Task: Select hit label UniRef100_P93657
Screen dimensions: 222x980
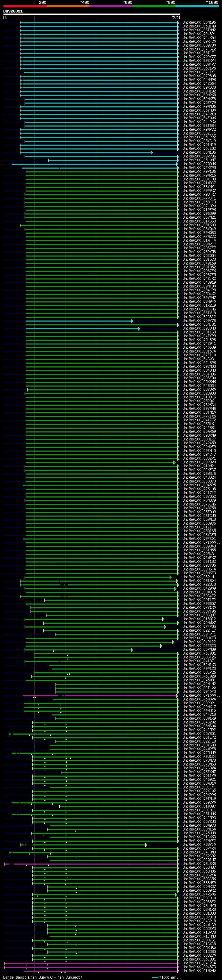Action: click(x=199, y=604)
